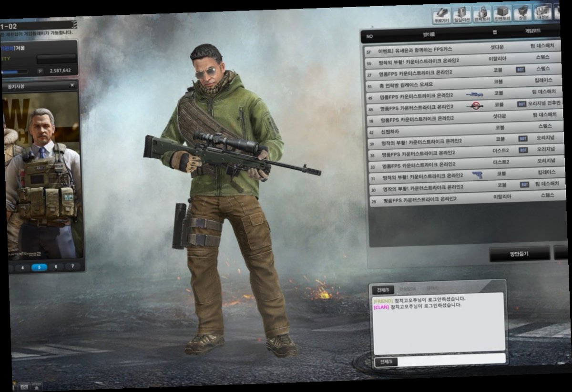The width and height of the screenshot is (572, 392).
Task: Open the padlock icon in top toolbar
Action: pos(482,15)
